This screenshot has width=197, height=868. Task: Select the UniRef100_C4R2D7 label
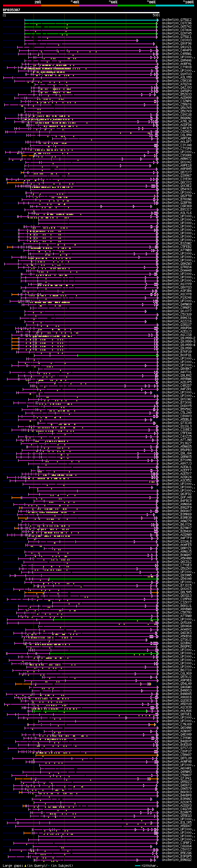pos(177,386)
